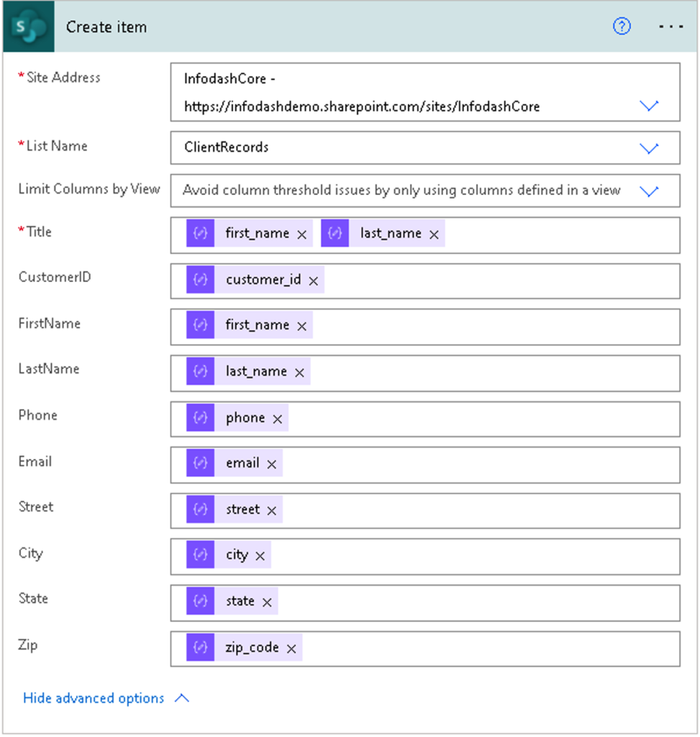Click zip_code dynamic content icon
The width and height of the screenshot is (700, 737).
pos(201,647)
